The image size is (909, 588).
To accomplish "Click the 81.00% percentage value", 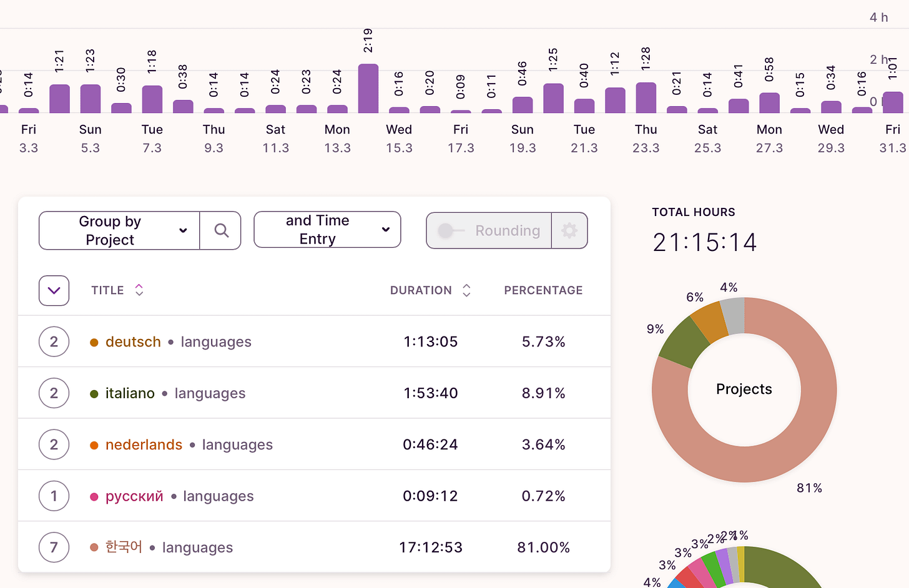I will [x=543, y=547].
